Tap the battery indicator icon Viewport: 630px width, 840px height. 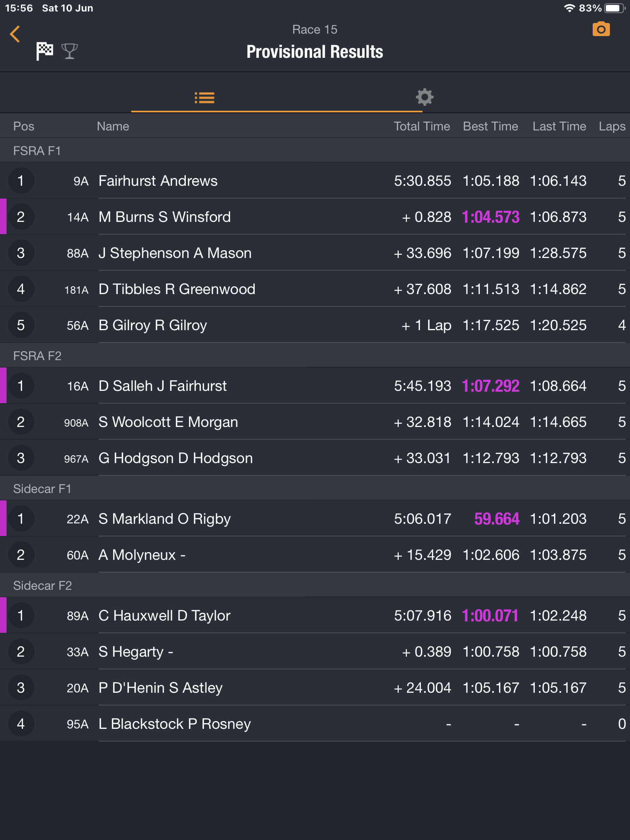tap(614, 8)
